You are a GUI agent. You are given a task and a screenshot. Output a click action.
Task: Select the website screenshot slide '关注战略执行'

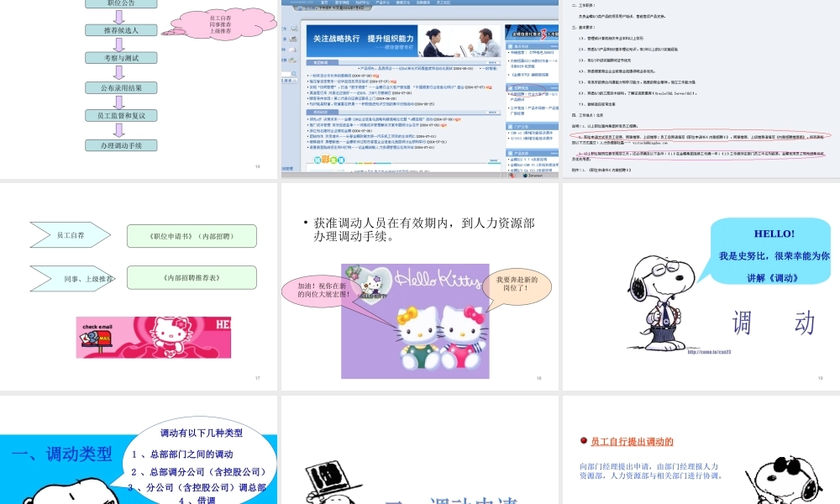(419, 89)
